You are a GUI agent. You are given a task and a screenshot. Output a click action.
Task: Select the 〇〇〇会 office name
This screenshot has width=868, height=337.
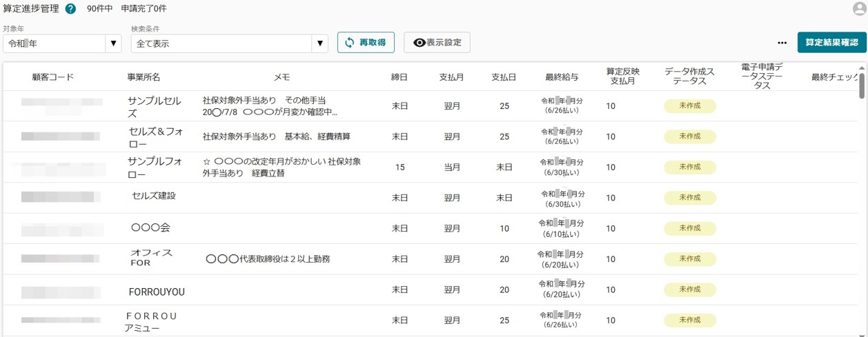point(150,227)
